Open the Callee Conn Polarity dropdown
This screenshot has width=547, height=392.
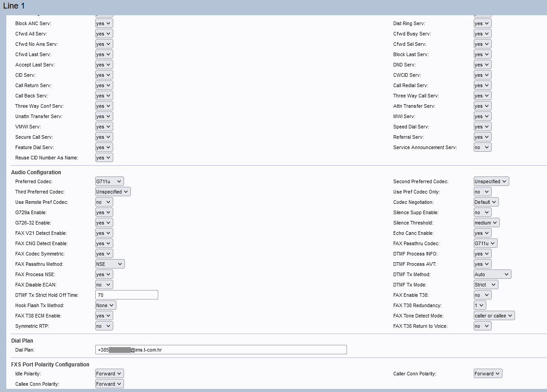point(109,384)
